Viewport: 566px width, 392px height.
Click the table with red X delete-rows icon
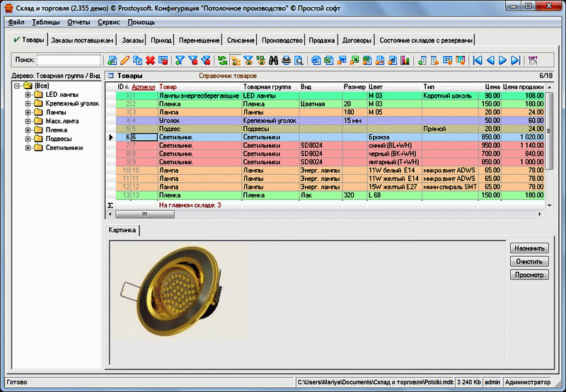coord(163,60)
